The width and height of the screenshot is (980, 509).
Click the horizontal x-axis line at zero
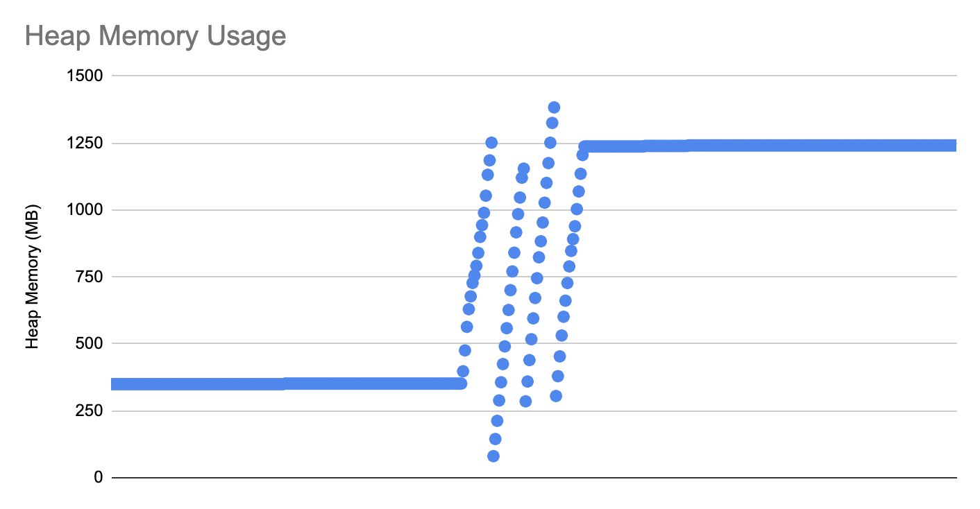[534, 477]
